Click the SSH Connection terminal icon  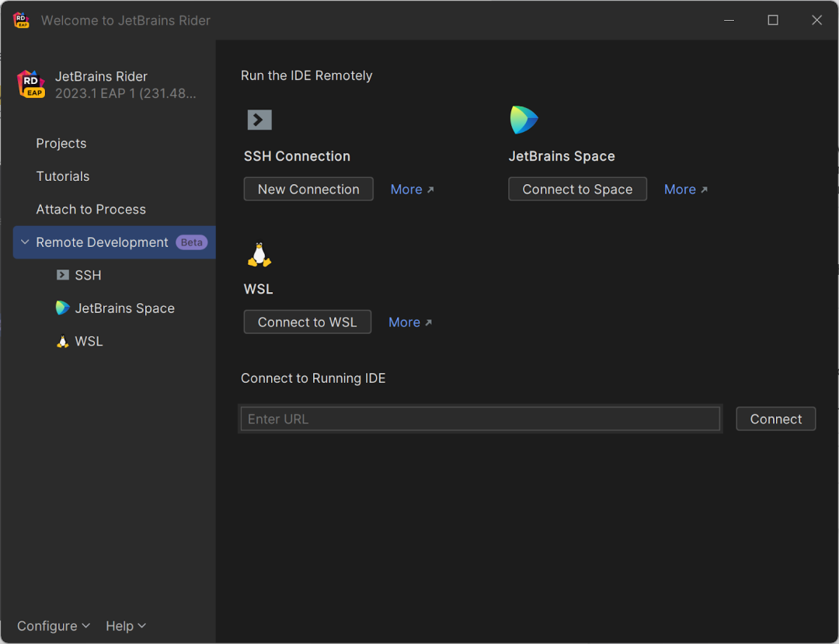point(259,120)
